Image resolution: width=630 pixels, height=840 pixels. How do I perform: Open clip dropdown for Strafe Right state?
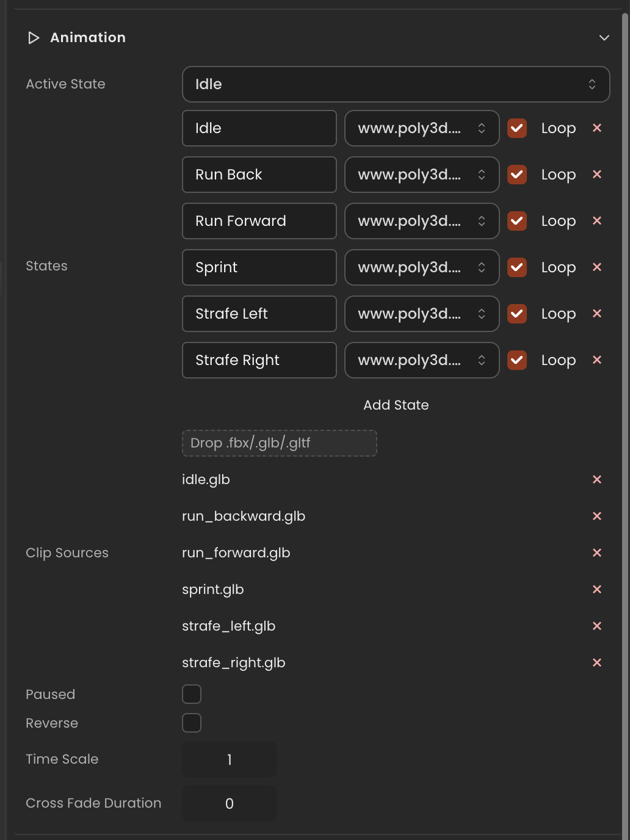pos(422,360)
